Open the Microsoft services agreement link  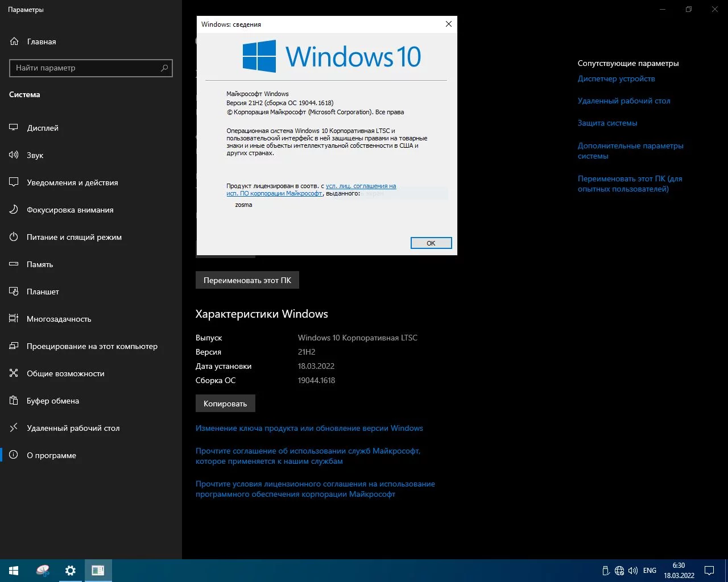tap(308, 456)
